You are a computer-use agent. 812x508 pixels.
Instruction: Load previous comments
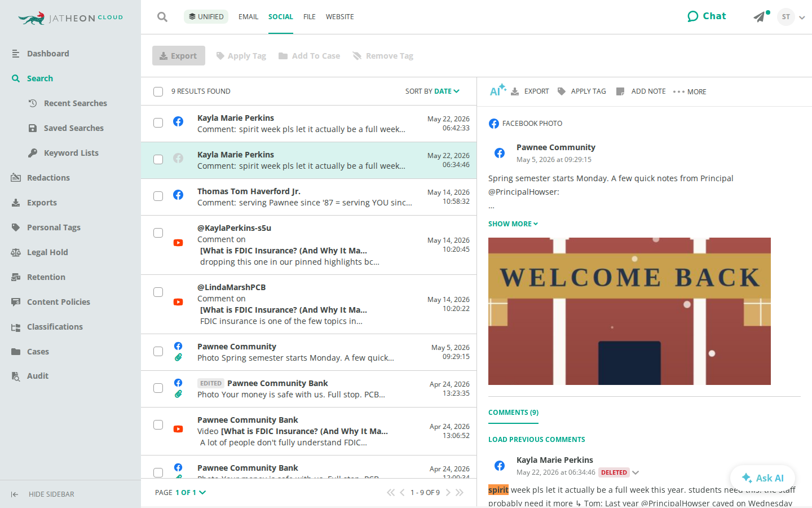537,440
